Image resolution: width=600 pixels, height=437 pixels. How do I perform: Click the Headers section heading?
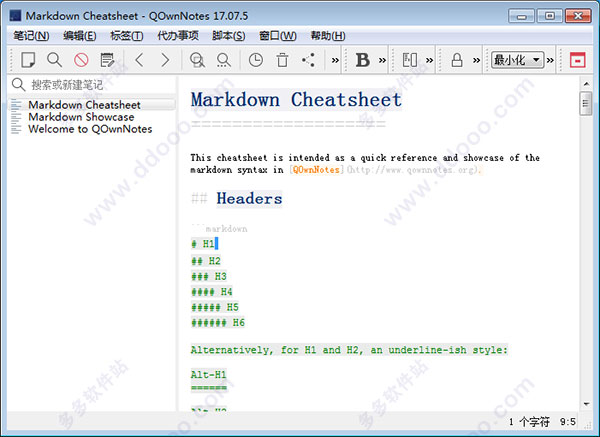click(249, 199)
